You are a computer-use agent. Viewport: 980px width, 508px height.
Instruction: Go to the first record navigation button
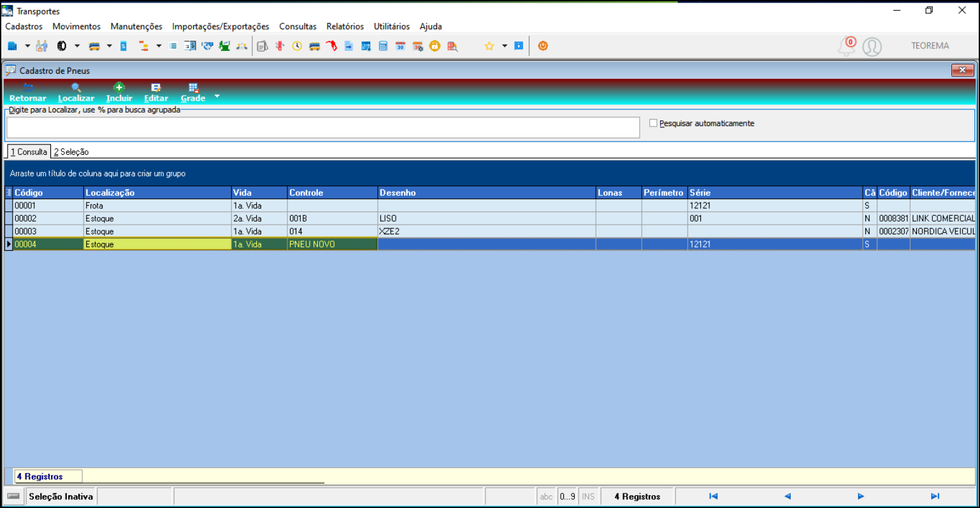[x=713, y=497]
